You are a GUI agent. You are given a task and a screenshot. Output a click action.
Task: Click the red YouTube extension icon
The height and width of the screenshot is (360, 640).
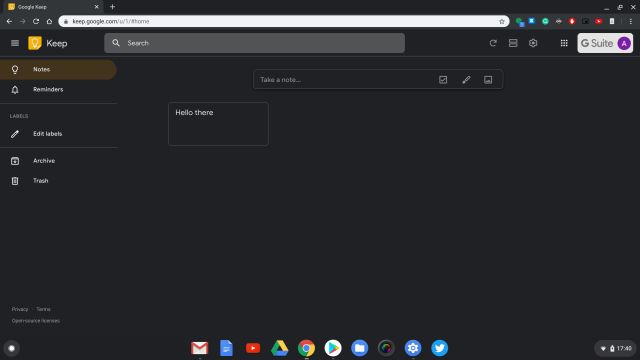(598, 21)
